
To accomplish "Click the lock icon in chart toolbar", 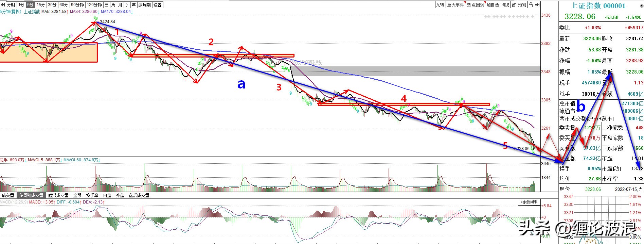I will point(531,5).
